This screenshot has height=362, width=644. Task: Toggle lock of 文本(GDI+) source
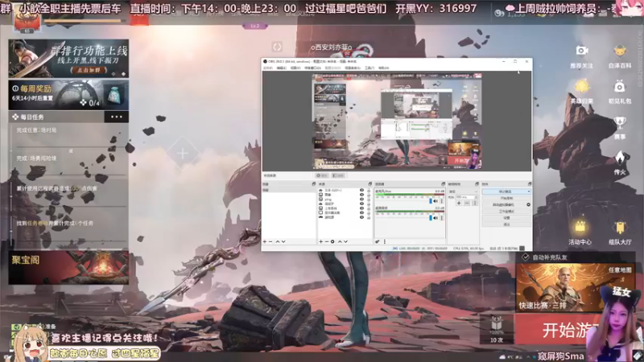coord(369,191)
